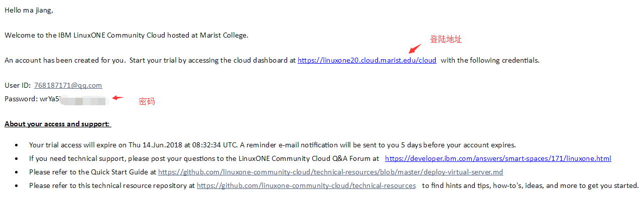The width and height of the screenshot is (644, 205).
Task: Click the "Welcome to the IBM LinuxONE" sentence
Action: [126, 35]
